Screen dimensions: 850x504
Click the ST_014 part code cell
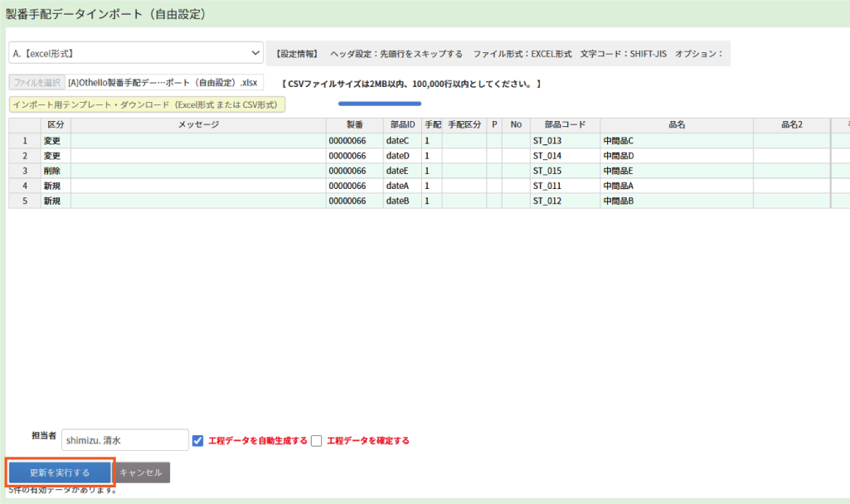(565, 156)
